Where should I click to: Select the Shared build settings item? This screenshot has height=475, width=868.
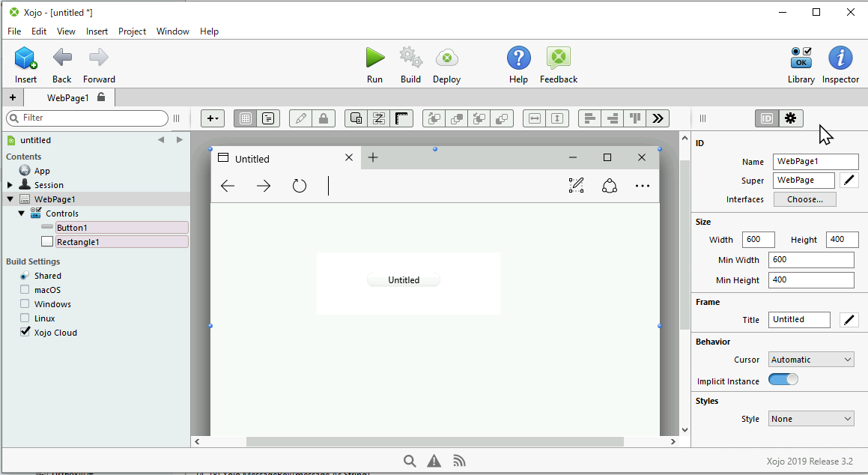tap(47, 276)
